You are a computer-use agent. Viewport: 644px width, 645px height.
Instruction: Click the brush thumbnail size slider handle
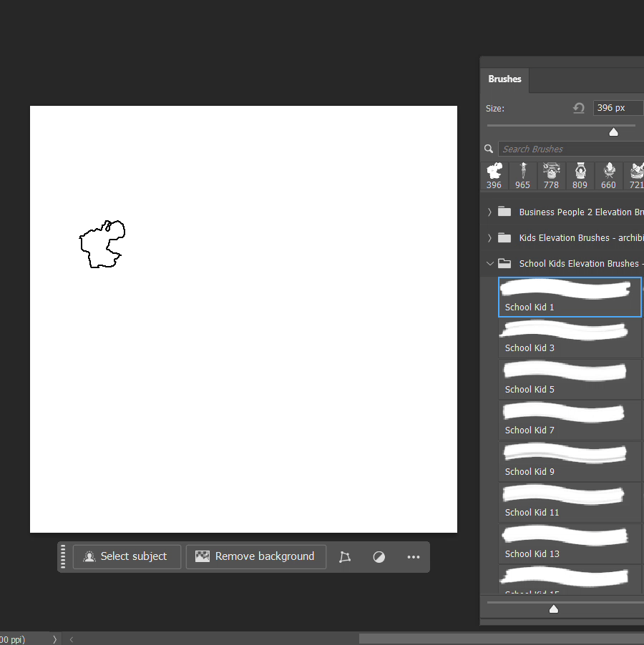[553, 609]
